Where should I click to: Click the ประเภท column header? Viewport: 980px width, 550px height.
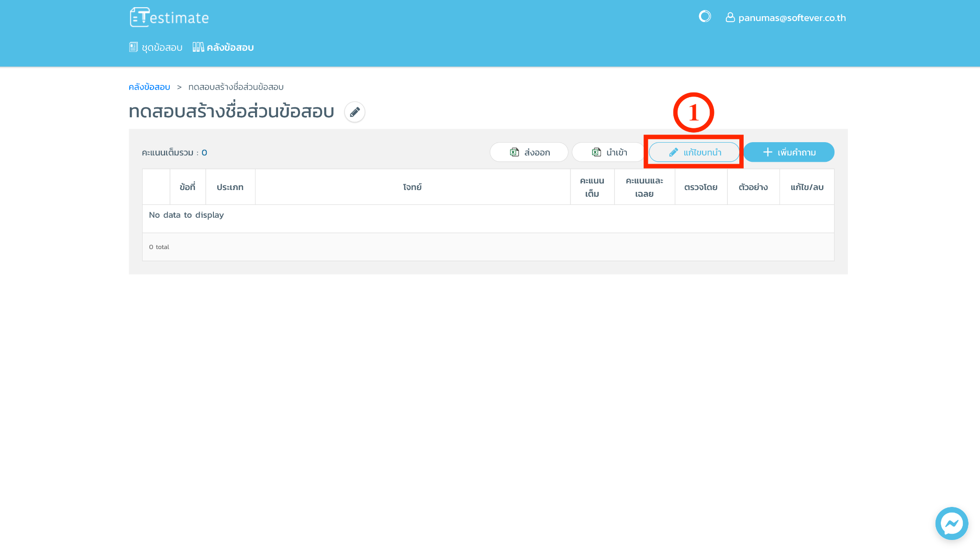(x=230, y=187)
